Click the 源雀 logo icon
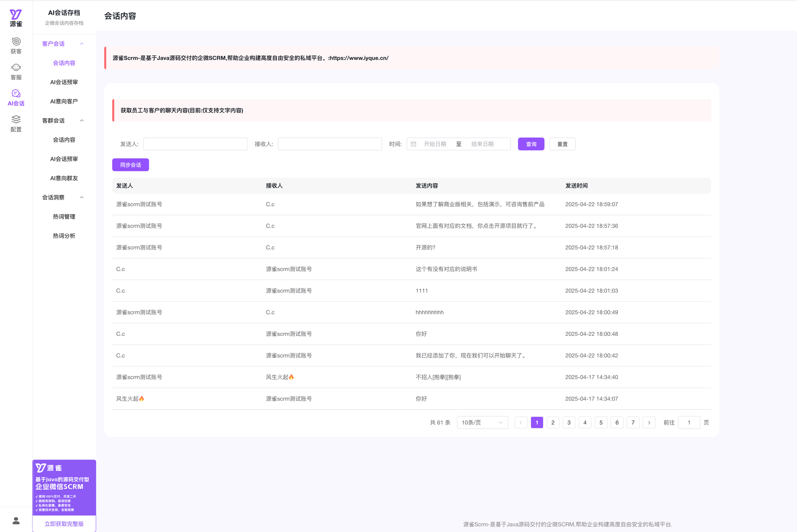This screenshot has height=532, width=797. click(x=16, y=18)
